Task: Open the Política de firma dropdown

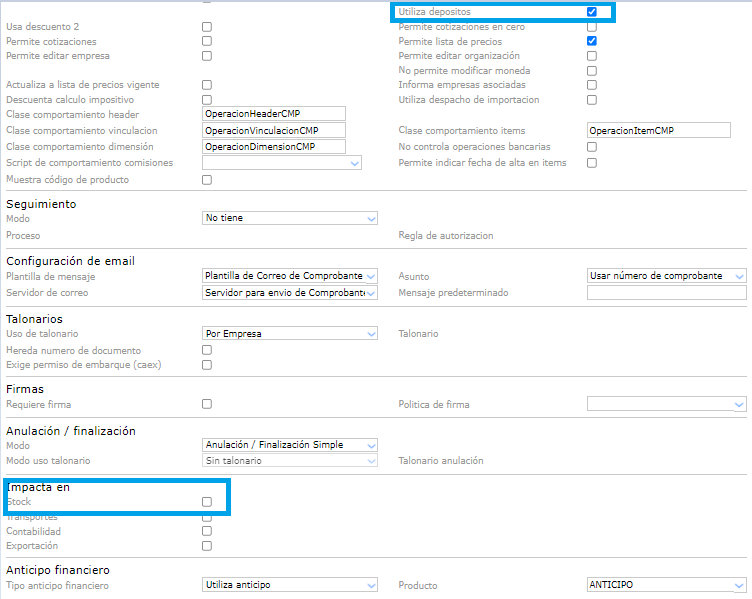Action: point(666,405)
